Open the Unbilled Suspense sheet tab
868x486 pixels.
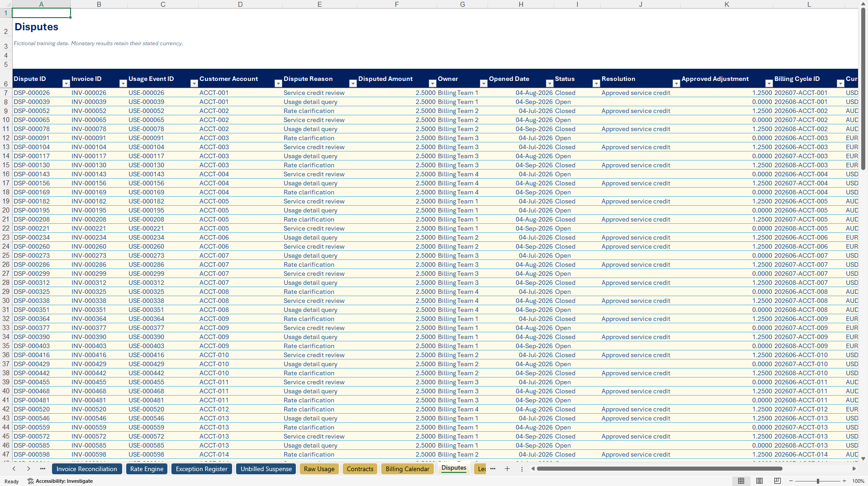(266, 469)
